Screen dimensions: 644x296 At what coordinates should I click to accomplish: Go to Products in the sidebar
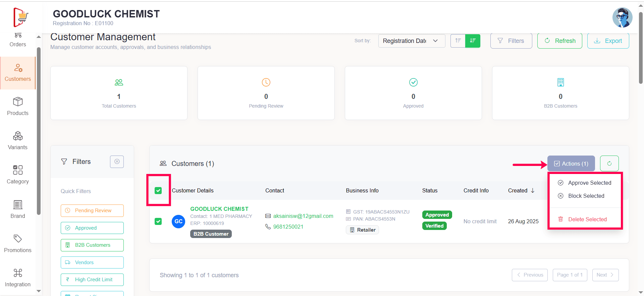pos(18,107)
